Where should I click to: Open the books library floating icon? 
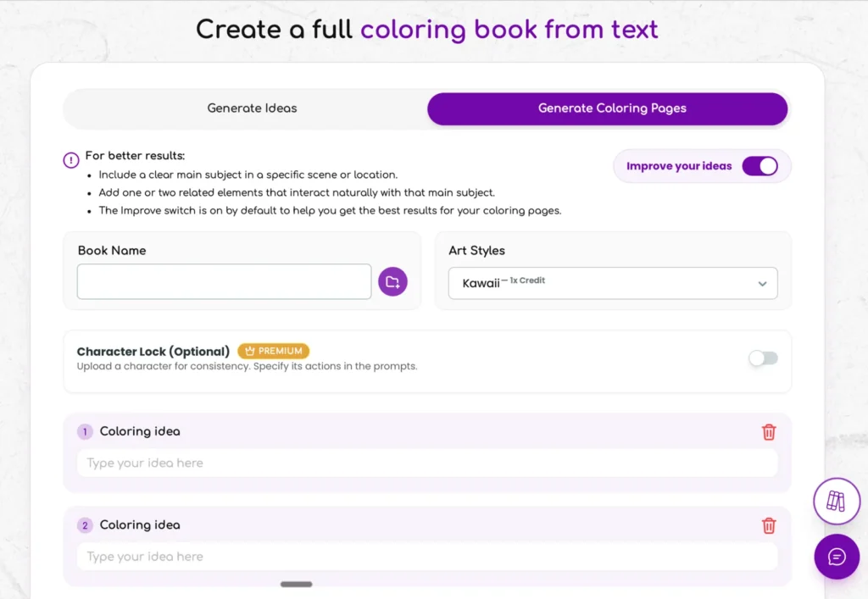coord(836,501)
